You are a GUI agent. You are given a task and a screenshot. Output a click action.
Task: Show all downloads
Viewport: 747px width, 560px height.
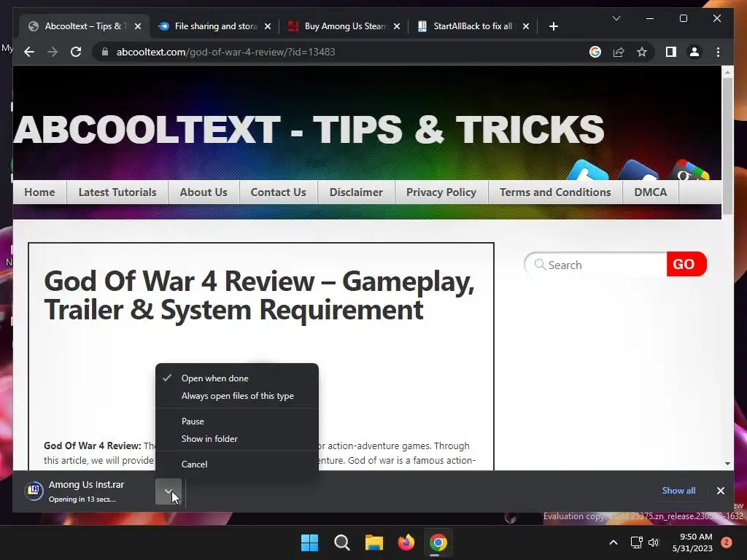coord(678,491)
